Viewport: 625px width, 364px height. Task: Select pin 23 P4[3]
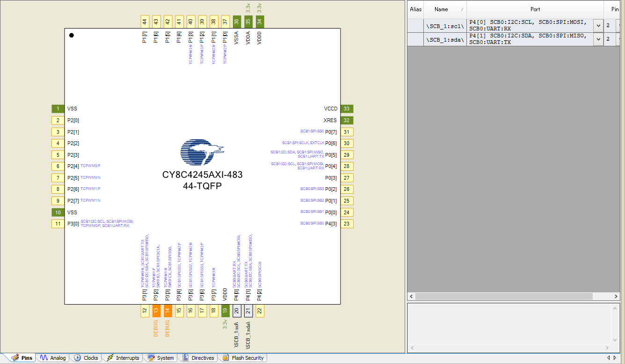point(347,224)
